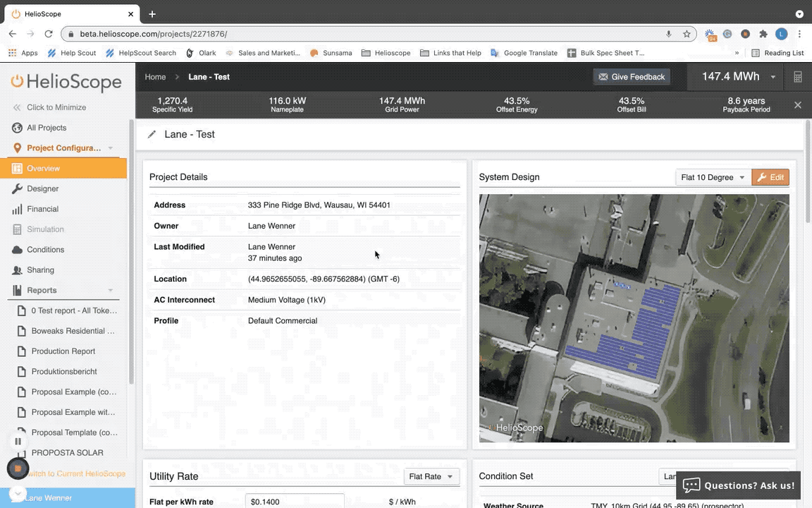
Task: Click the Chrome profile avatar L
Action: (782, 34)
